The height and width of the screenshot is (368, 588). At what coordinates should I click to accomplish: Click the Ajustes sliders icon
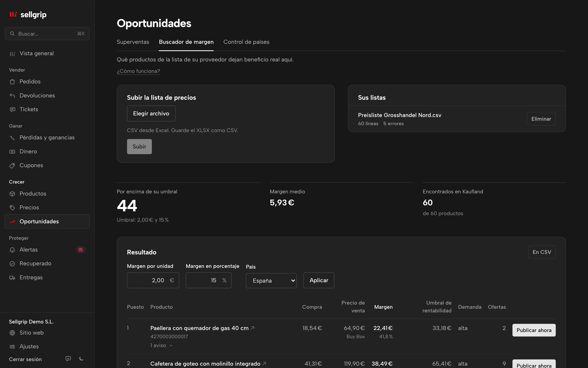[x=12, y=347]
